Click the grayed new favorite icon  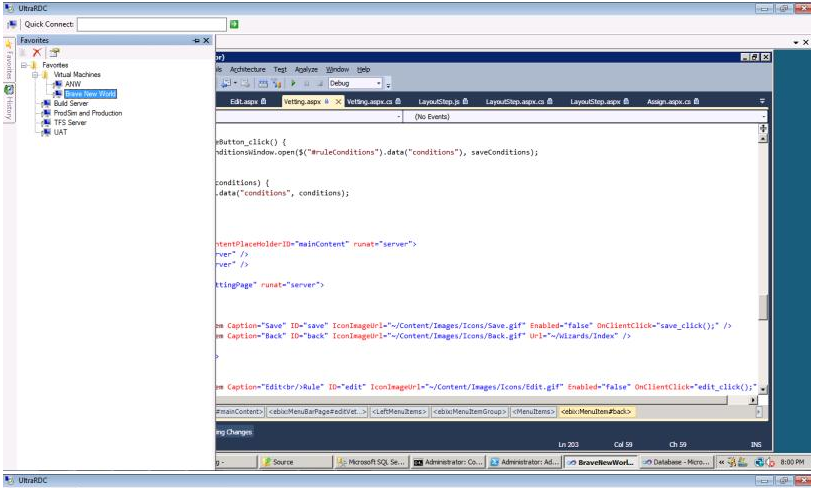tap(23, 52)
